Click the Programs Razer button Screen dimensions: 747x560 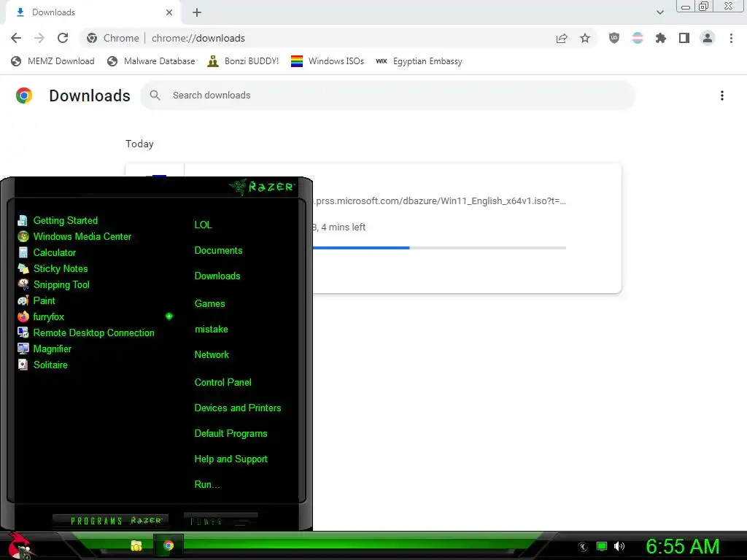point(111,521)
